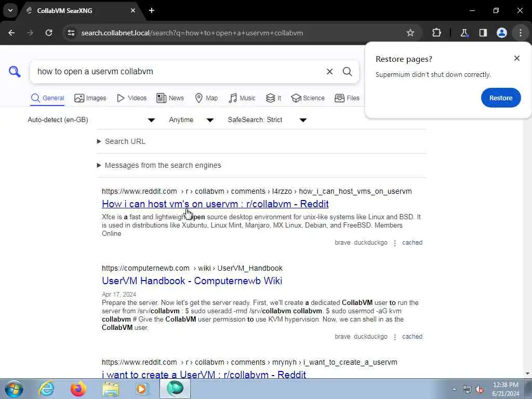
Task: Select the General search tab
Action: [47, 98]
